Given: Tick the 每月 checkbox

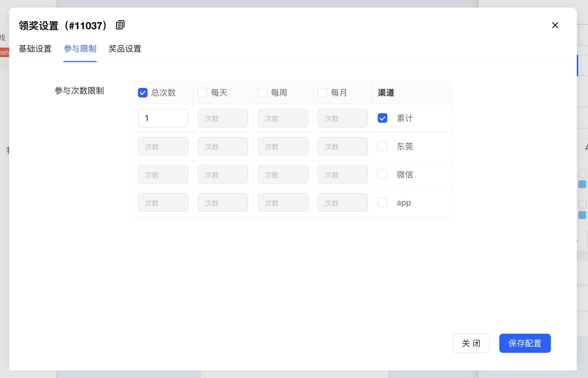Looking at the screenshot, I should click(322, 93).
